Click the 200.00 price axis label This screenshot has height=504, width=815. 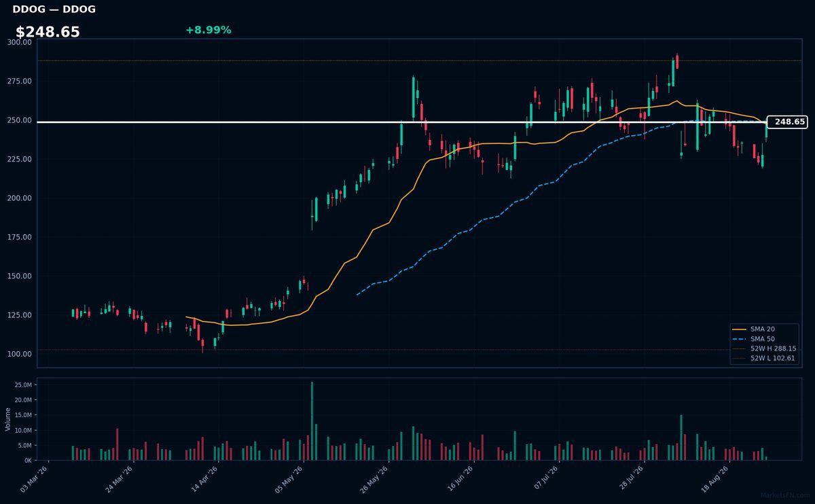(x=20, y=198)
